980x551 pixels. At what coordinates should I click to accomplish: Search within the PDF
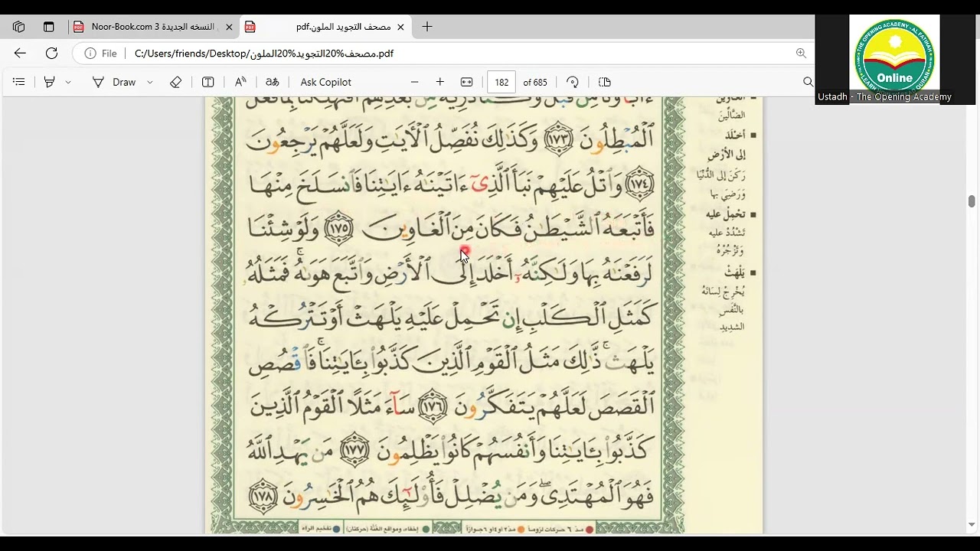(808, 82)
